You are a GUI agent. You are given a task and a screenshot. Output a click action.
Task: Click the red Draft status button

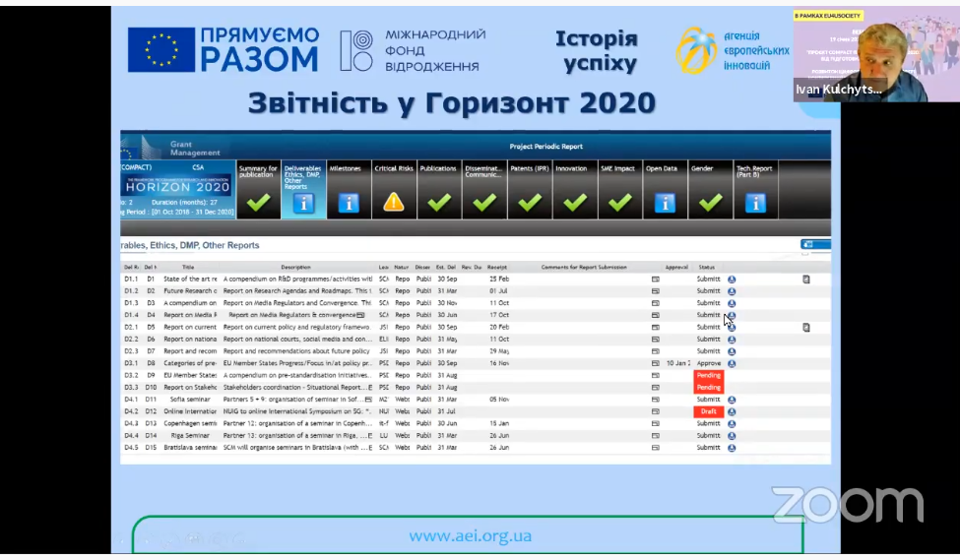pyautogui.click(x=708, y=411)
